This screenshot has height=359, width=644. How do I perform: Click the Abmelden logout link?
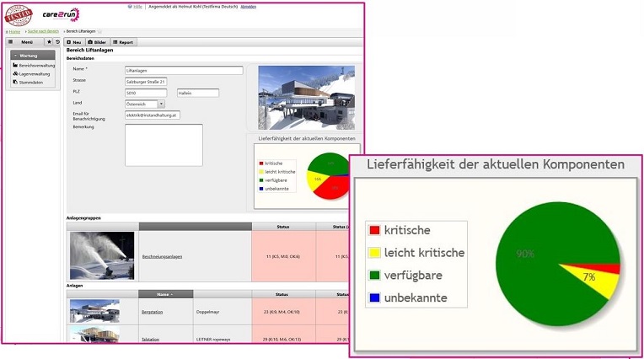click(248, 6)
